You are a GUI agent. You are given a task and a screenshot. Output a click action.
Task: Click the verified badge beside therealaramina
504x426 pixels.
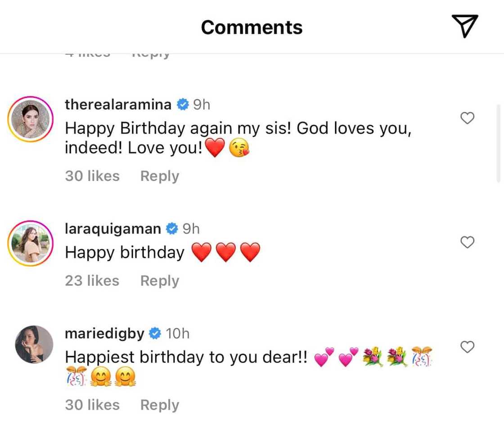[182, 105]
